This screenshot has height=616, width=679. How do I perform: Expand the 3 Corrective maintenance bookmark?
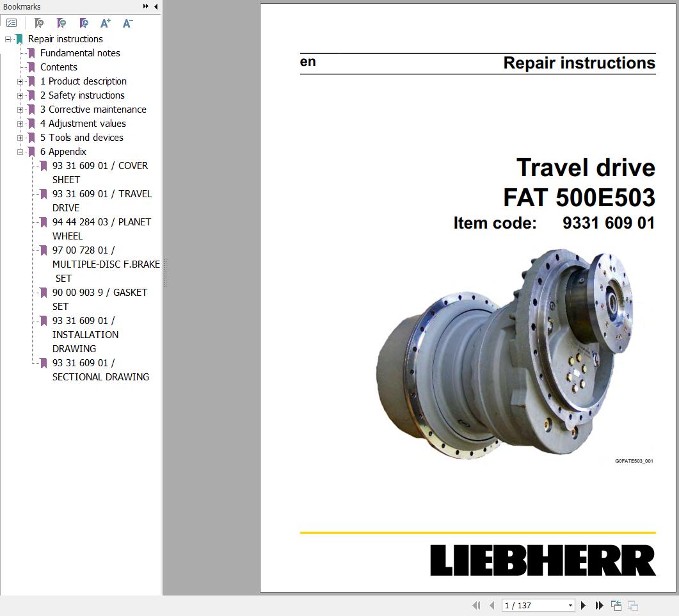(20, 109)
